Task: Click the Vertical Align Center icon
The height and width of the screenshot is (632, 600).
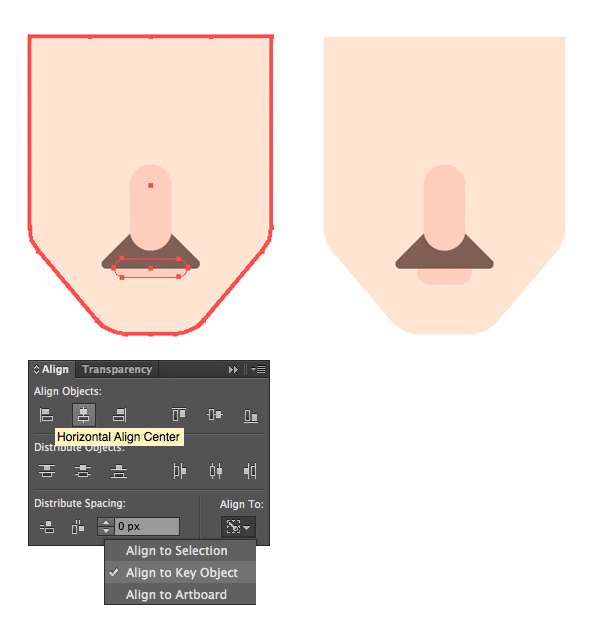Action: (x=215, y=414)
